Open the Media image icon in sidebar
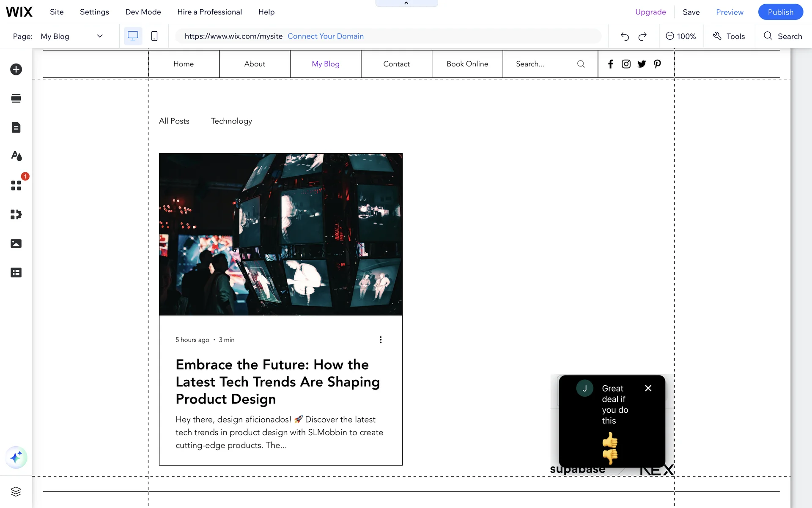The height and width of the screenshot is (508, 812). pos(16,243)
